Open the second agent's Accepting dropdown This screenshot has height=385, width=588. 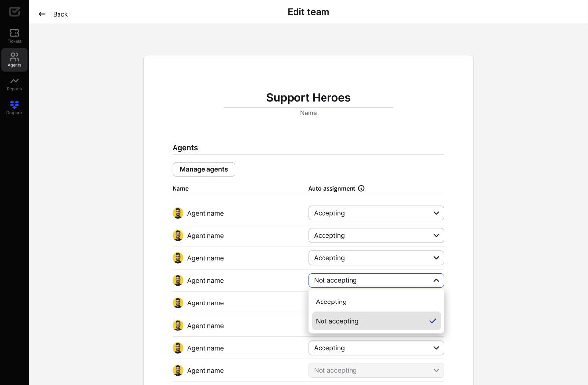376,236
